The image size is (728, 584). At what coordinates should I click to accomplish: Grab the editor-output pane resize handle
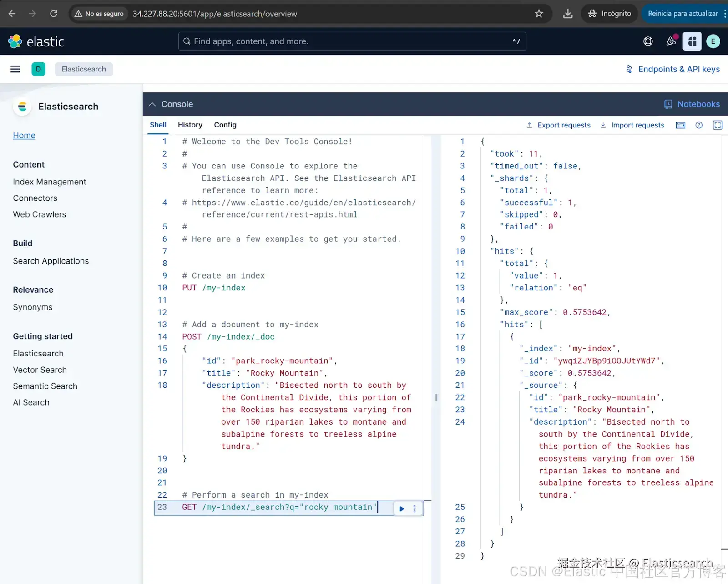[x=436, y=397]
